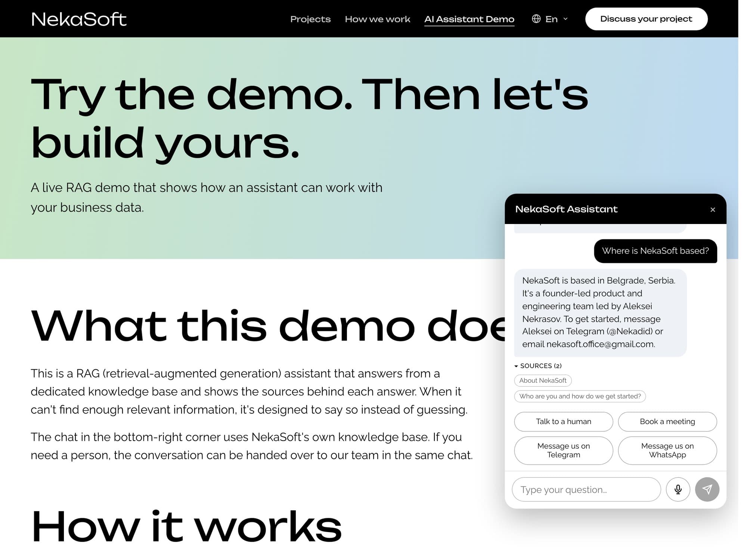Screen dimensions: 747x560
Task: Click the paragraph starting 'The chat in the bottom-right'
Action: [252, 446]
